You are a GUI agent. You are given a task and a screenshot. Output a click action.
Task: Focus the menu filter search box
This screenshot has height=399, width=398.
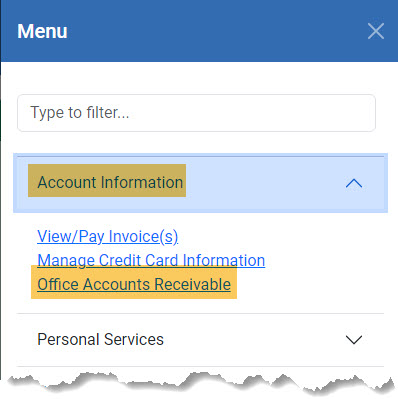coord(196,113)
